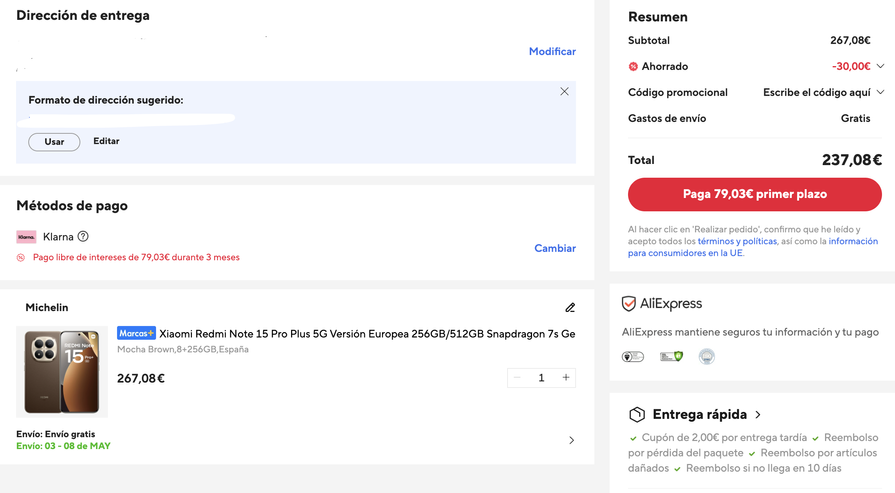Image resolution: width=895 pixels, height=493 pixels.
Task: Click the Entrega rápida package icon
Action: (637, 414)
